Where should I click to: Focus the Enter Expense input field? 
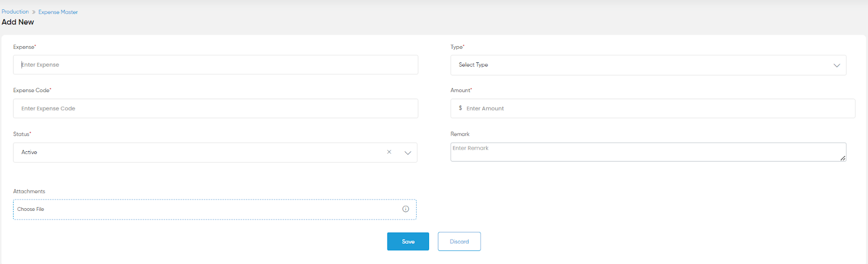215,65
